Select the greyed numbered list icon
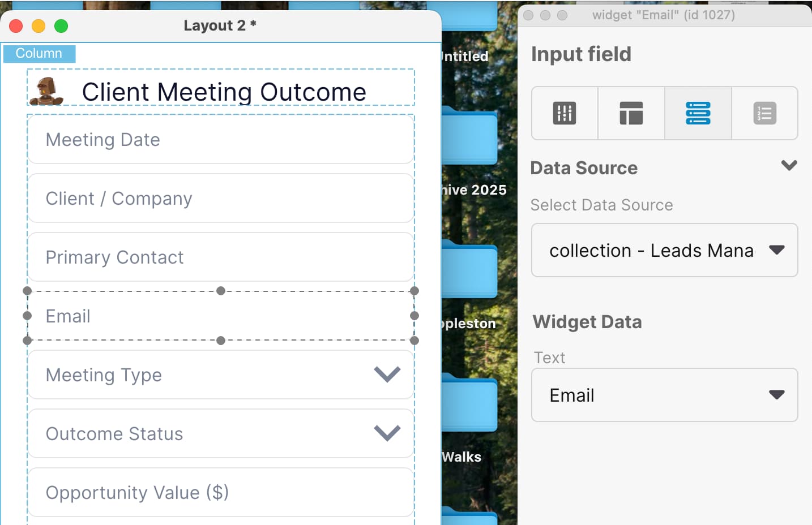This screenshot has width=812, height=525. (x=764, y=113)
